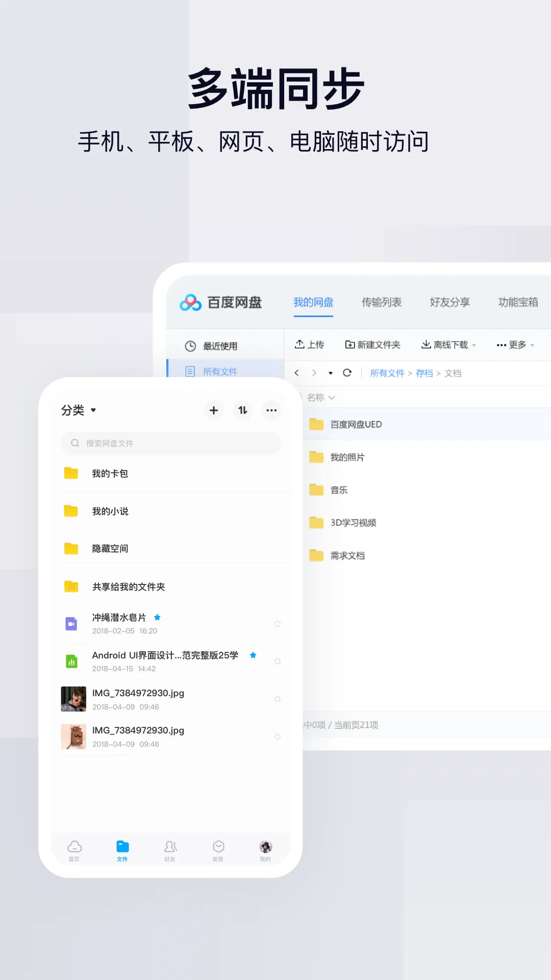
Task: Open the 百度网盘UED folder
Action: coord(356,425)
